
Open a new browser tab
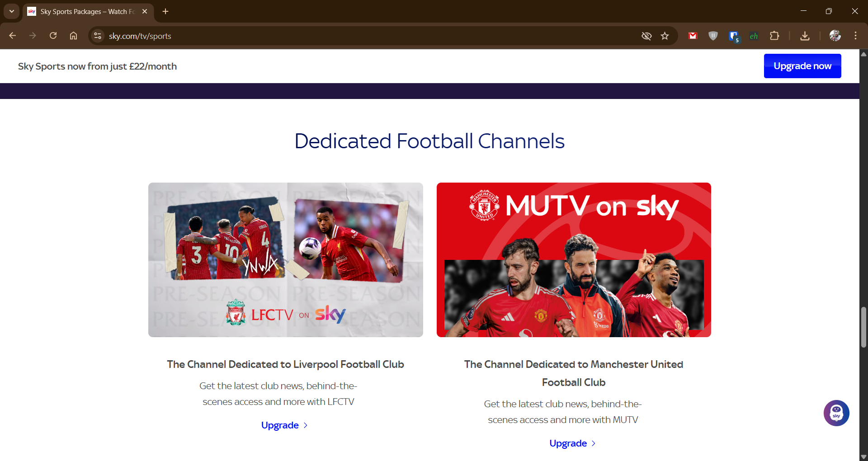coord(165,11)
